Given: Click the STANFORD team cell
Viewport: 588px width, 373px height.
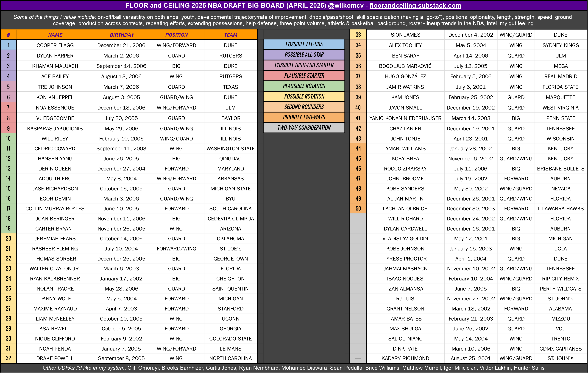Looking at the screenshot, I should click(231, 309).
